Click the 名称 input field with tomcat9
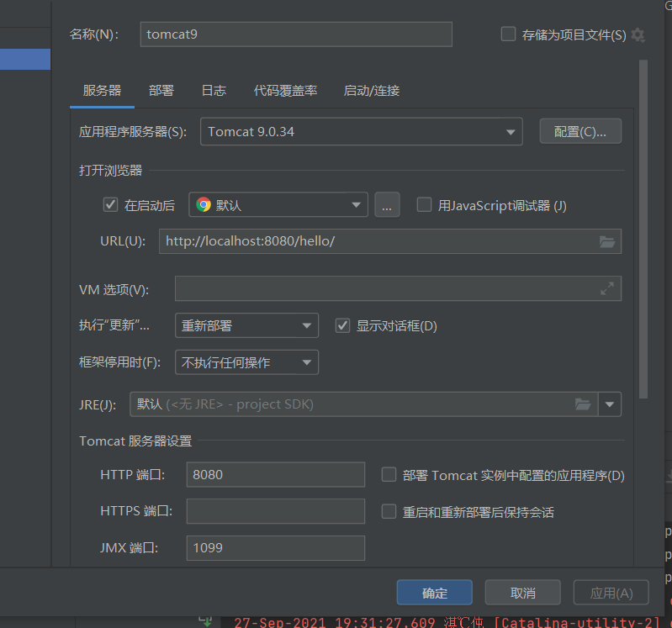This screenshot has height=628, width=672. pos(296,34)
